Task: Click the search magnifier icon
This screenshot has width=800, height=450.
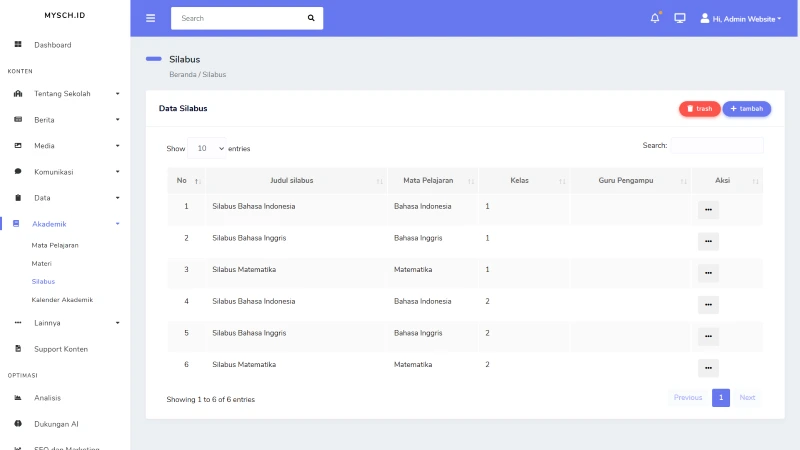Action: point(310,18)
